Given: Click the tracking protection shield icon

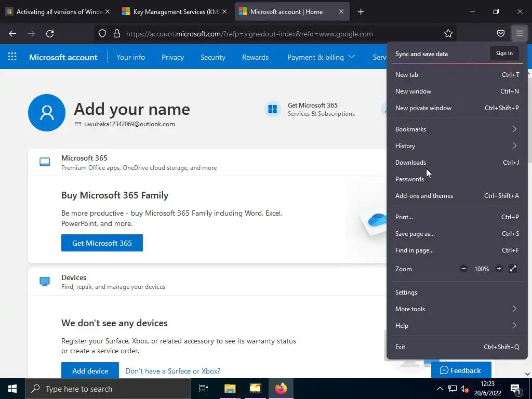Looking at the screenshot, I should click(x=102, y=34).
